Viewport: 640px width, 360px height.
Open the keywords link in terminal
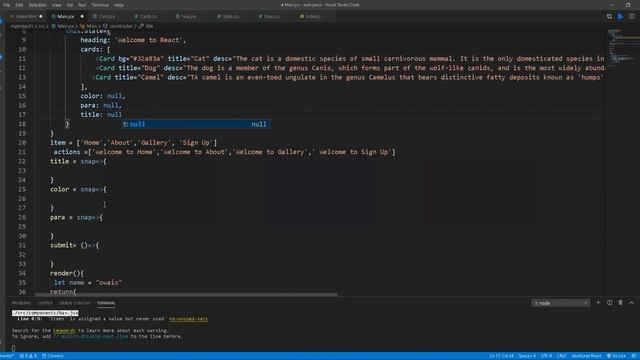[64, 331]
